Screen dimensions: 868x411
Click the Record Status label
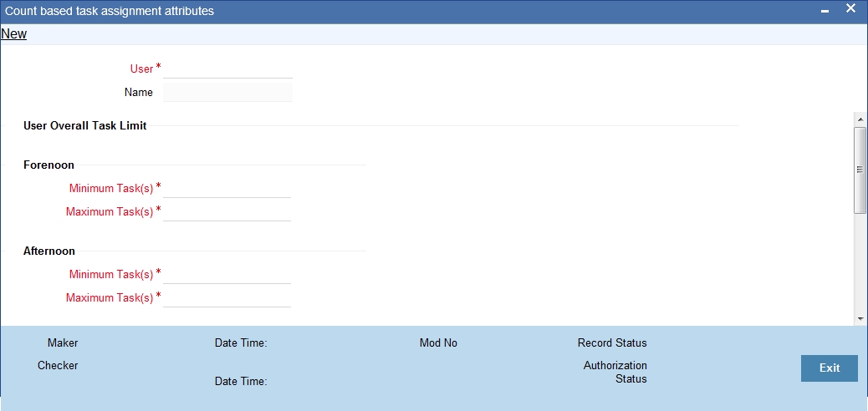point(612,343)
